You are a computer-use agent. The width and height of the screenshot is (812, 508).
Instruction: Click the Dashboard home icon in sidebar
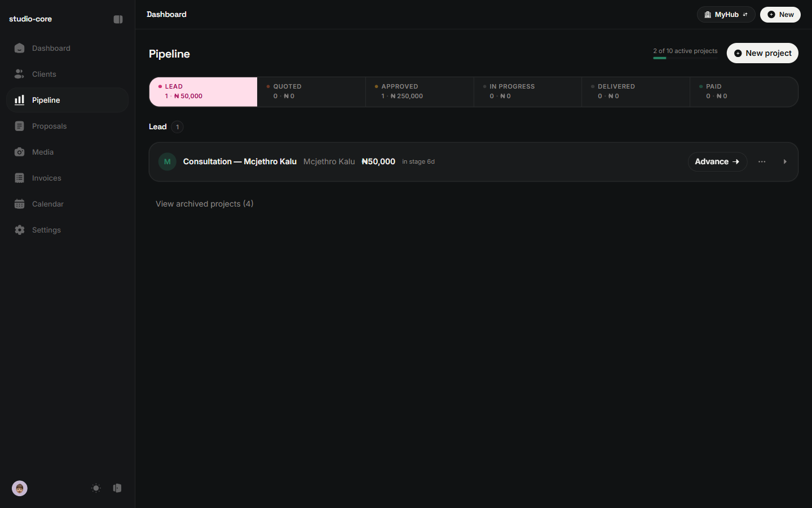(19, 48)
